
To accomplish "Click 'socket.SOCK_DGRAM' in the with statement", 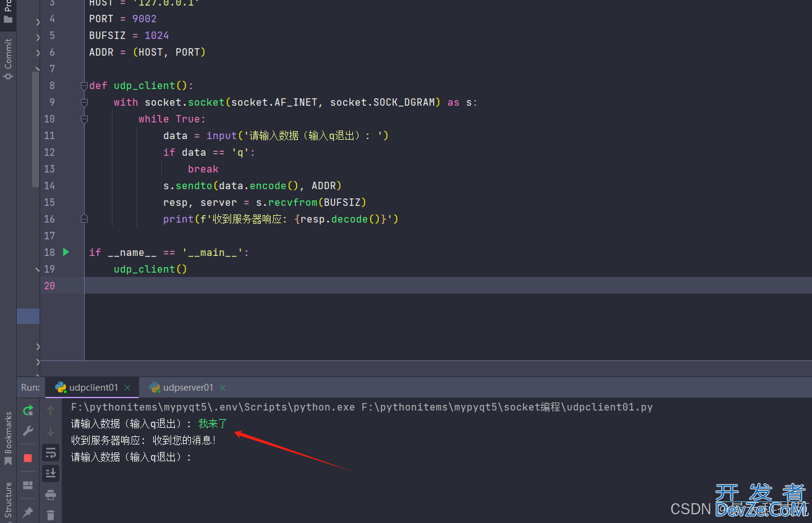I will tap(383, 102).
